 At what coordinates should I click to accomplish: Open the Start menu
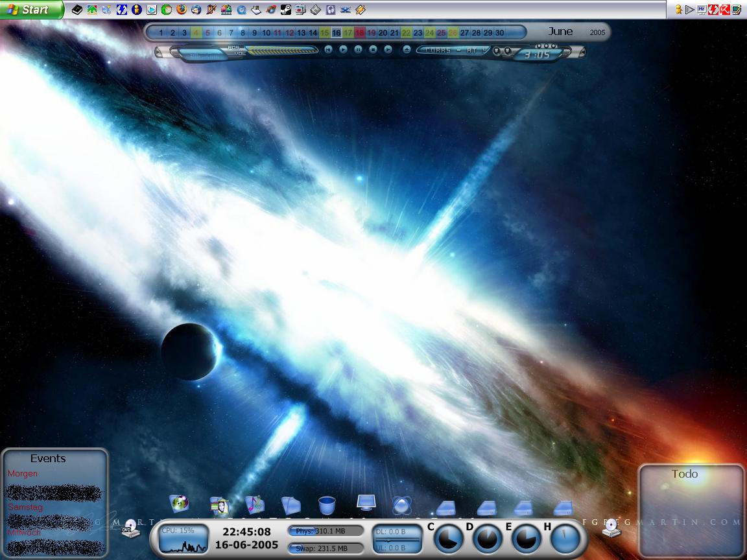pos(31,10)
